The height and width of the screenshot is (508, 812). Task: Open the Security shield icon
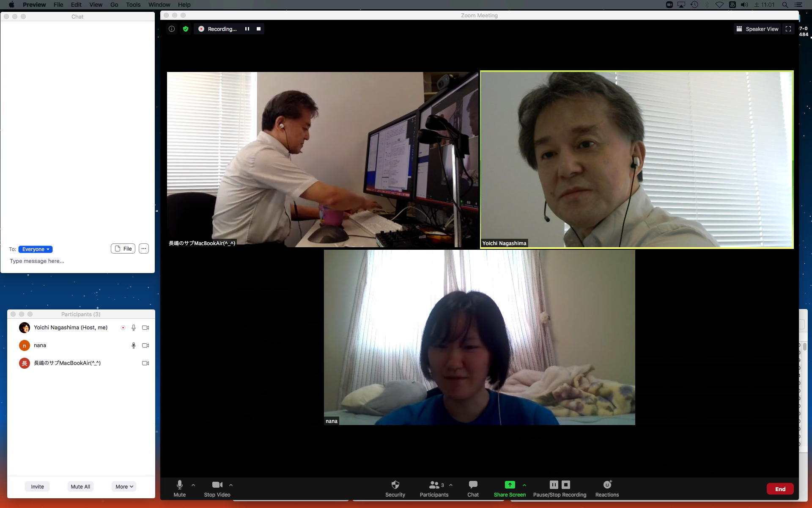(395, 485)
